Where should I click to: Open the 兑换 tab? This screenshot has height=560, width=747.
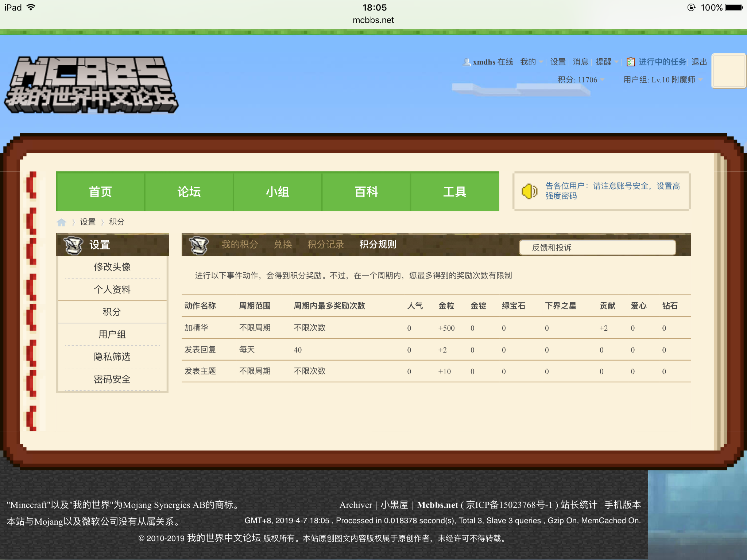[283, 245]
